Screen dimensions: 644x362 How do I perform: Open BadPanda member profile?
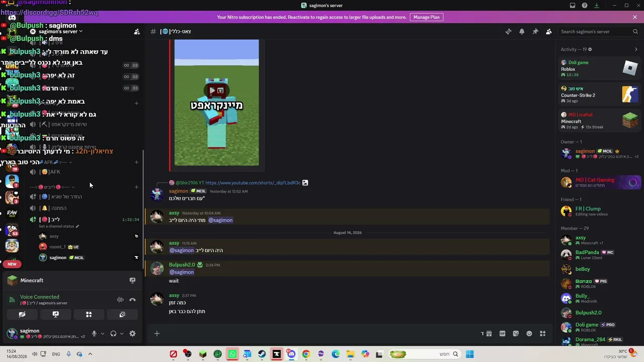pos(600,254)
